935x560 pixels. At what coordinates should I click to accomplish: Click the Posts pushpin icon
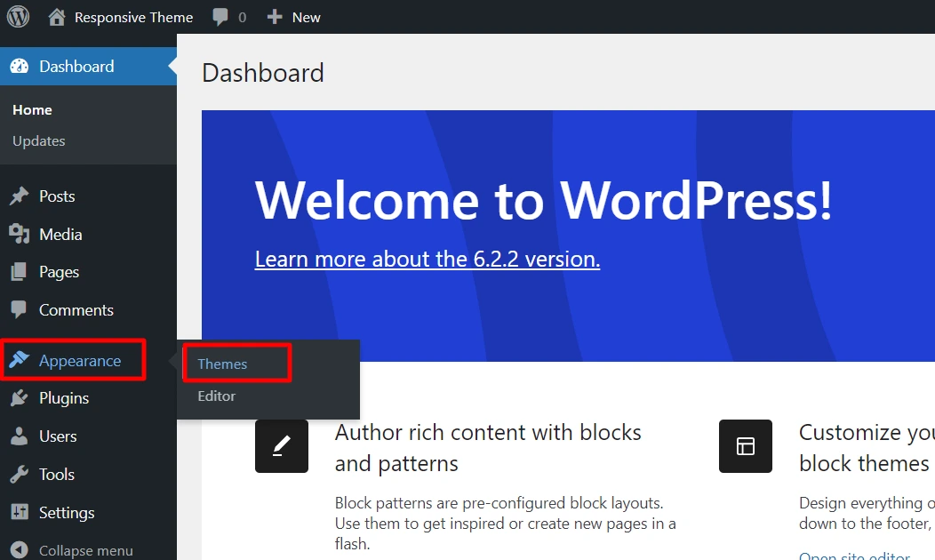[19, 196]
